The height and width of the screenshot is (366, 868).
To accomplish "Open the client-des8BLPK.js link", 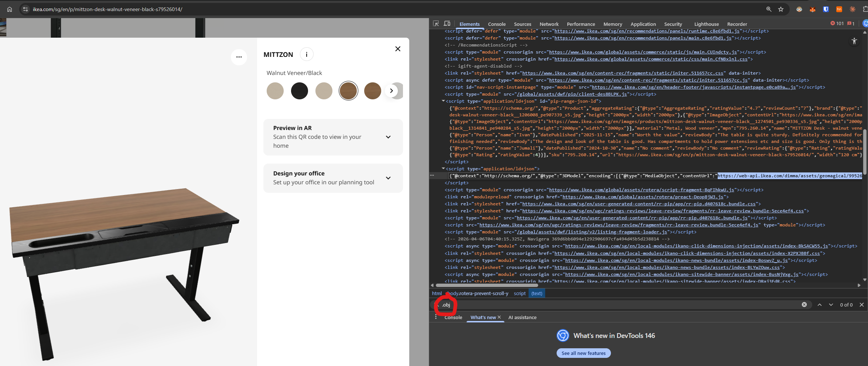I will click(x=572, y=94).
